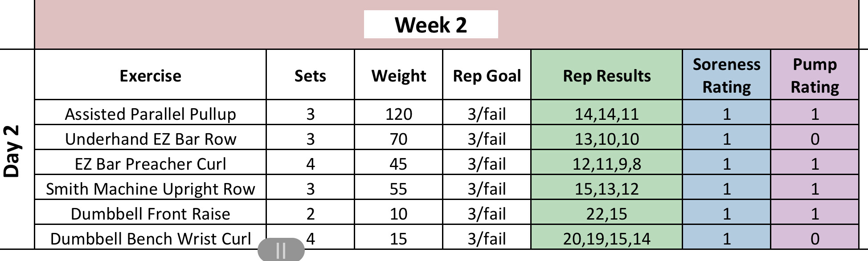The height and width of the screenshot is (261, 868).
Task: Select the Rep Results header cell
Action: tap(606, 76)
